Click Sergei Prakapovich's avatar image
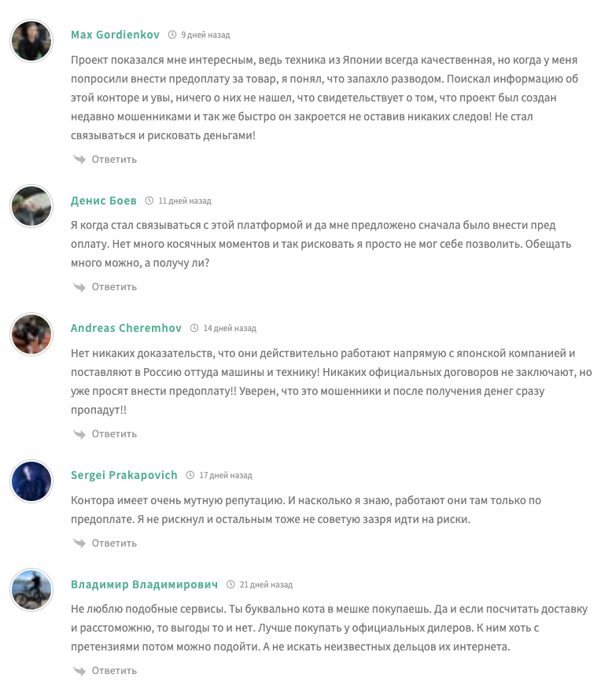Screen dimensions: 601x700 tap(31, 481)
